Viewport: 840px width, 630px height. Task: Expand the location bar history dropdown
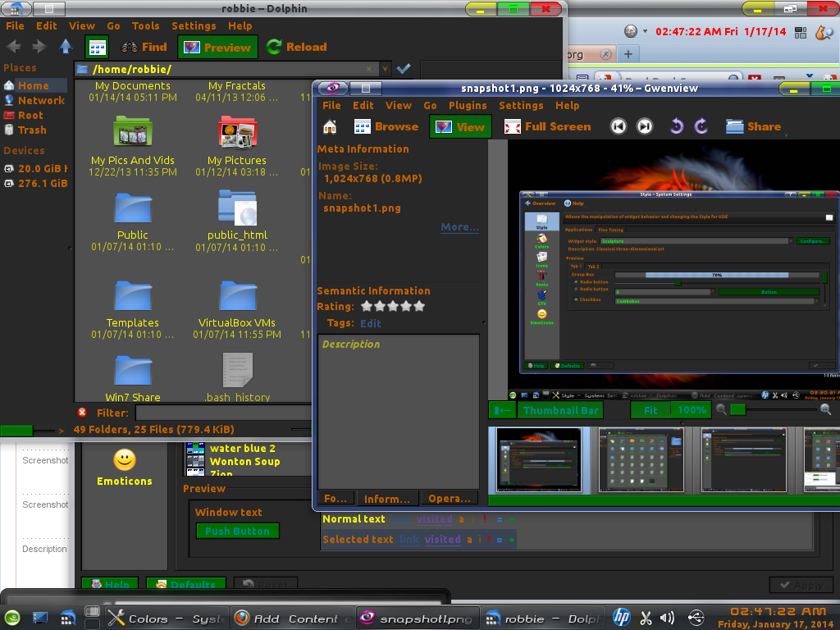tap(385, 69)
